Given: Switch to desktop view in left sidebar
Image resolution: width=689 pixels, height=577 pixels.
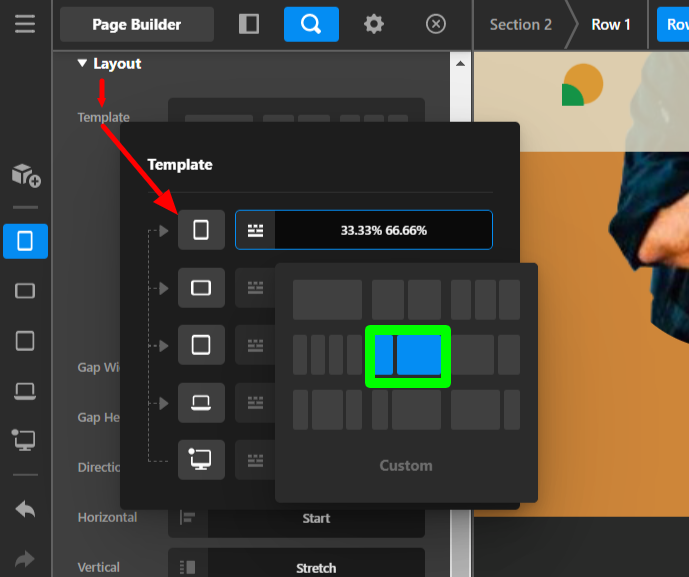Looking at the screenshot, I should (x=25, y=439).
